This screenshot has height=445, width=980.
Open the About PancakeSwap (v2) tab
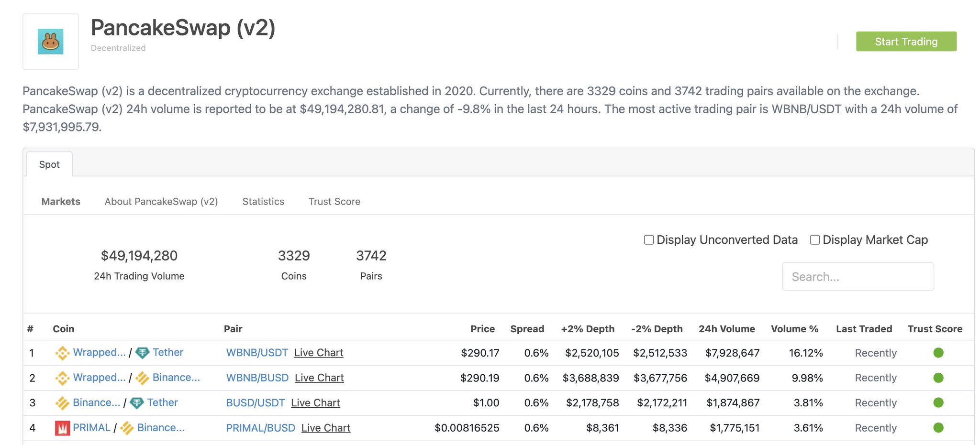tap(161, 201)
